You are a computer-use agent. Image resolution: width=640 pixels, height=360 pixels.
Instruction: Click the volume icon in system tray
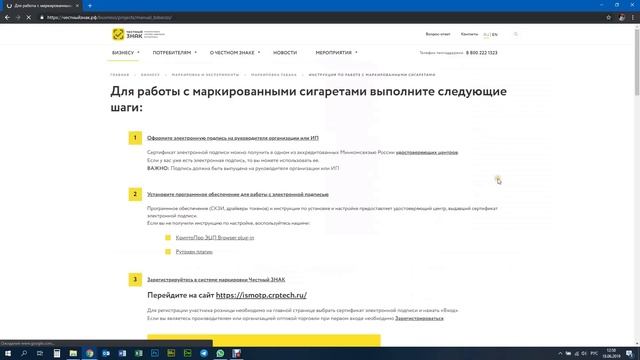pos(584,353)
